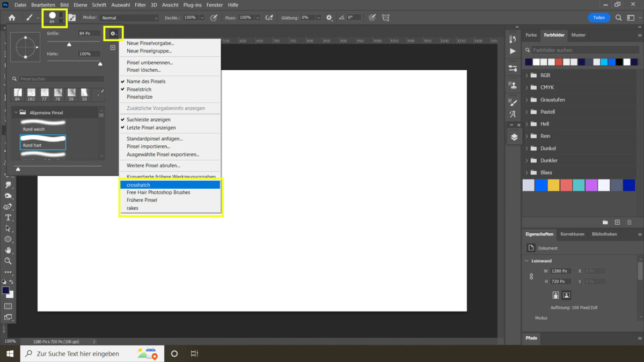Open the Modus dropdown in options bar
The width and height of the screenshot is (644, 362).
[128, 17]
